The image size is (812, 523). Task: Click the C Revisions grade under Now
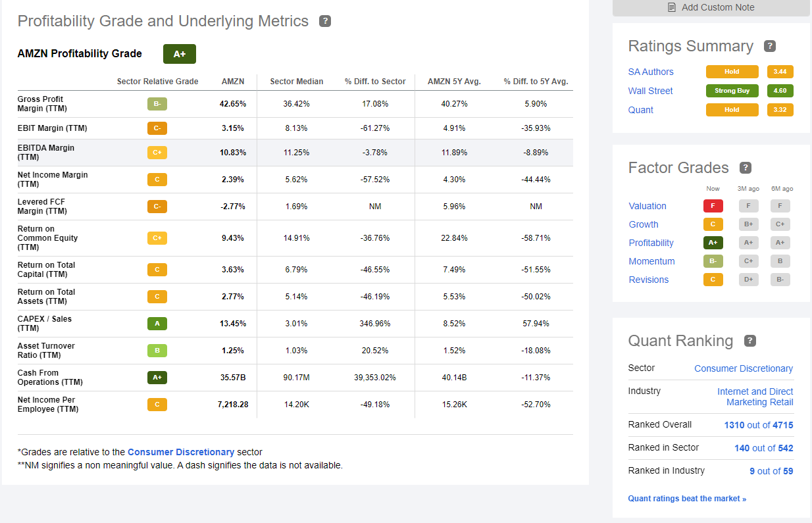point(713,280)
